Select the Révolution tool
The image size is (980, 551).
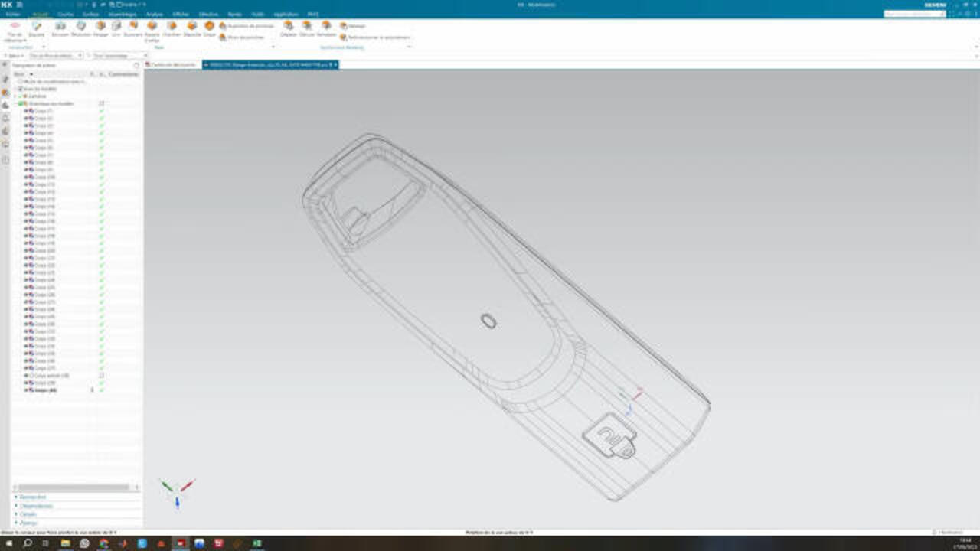coord(81,27)
